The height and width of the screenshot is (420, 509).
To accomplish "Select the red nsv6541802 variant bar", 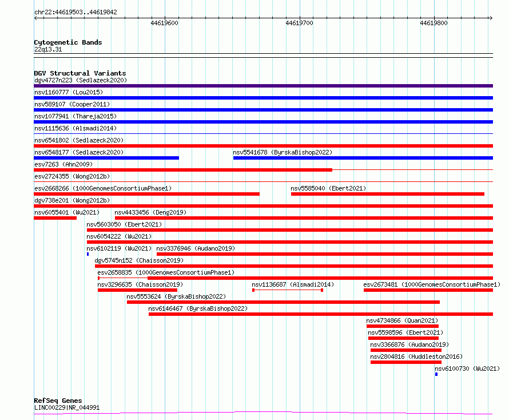I will coord(263,146).
